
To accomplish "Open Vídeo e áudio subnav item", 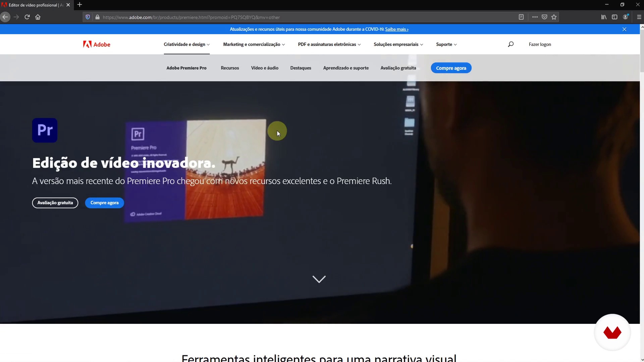I will pos(265,68).
